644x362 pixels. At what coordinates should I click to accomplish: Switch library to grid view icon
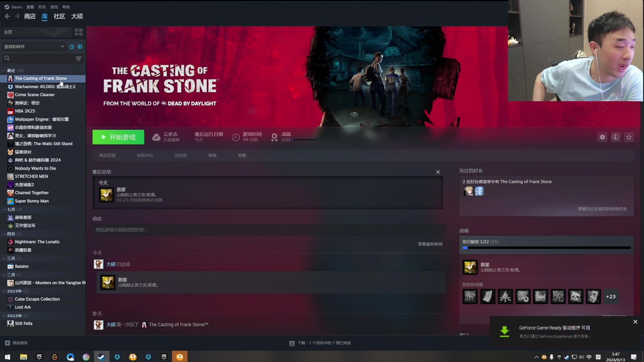click(78, 32)
